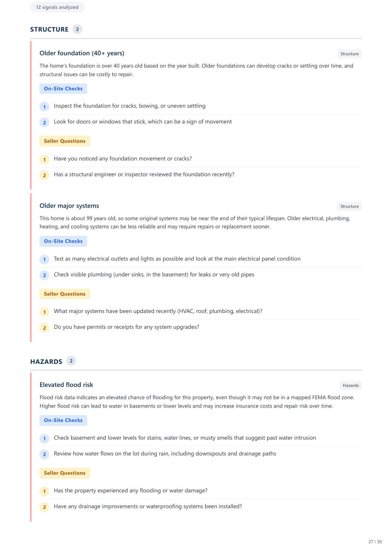Click the '27 / 30' page indicator
Screen dimensions: 392x554
coord(375,542)
